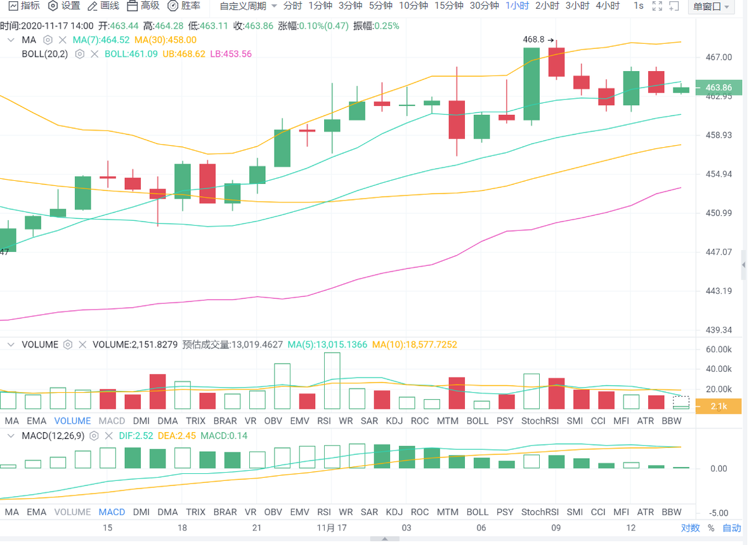Screen dimensions: 756x545
Task: Open the 指标 indicators menu
Action: [x=25, y=6]
